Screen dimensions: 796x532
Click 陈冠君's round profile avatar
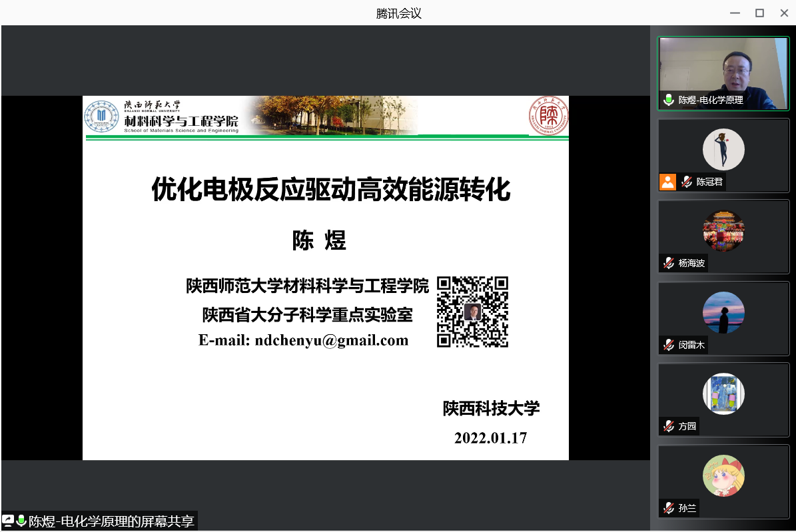[x=723, y=149]
